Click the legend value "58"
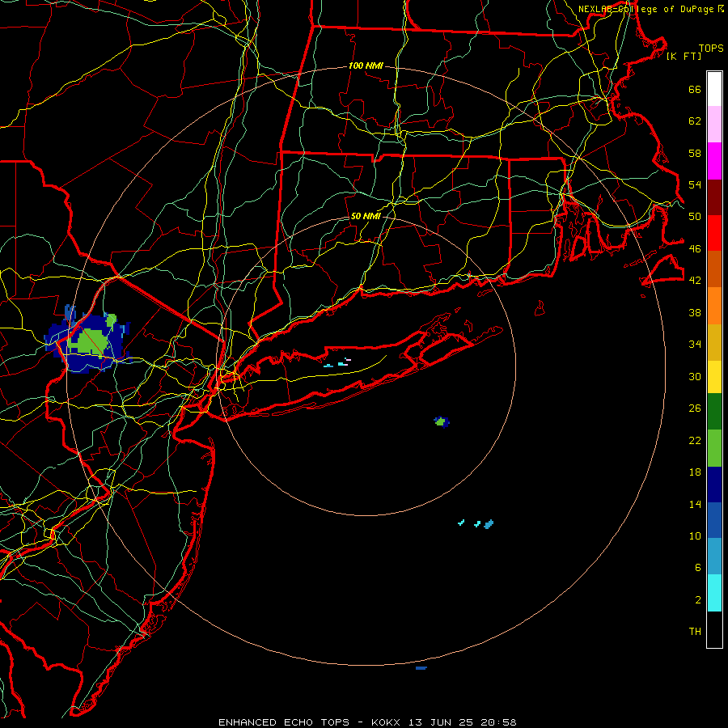Viewport: 728px width, 728px height. click(x=695, y=153)
